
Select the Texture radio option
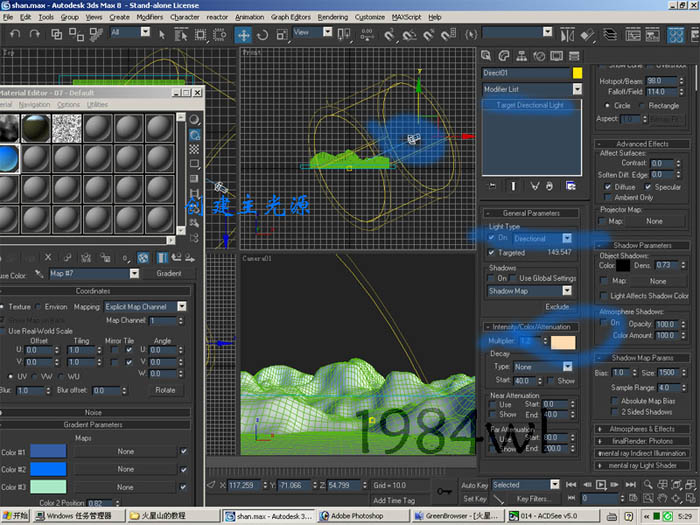[2, 307]
